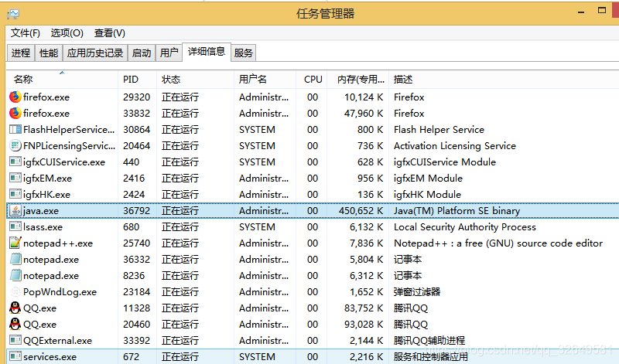This screenshot has height=364, width=619.
Task: Click the QQ.exe penguin icon with PID 11328
Action: pos(15,308)
